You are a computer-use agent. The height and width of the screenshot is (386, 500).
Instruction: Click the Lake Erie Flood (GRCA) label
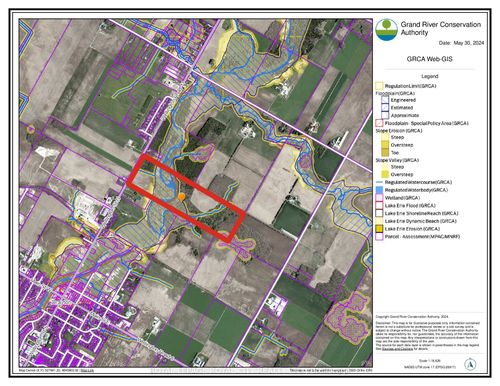[x=410, y=206]
